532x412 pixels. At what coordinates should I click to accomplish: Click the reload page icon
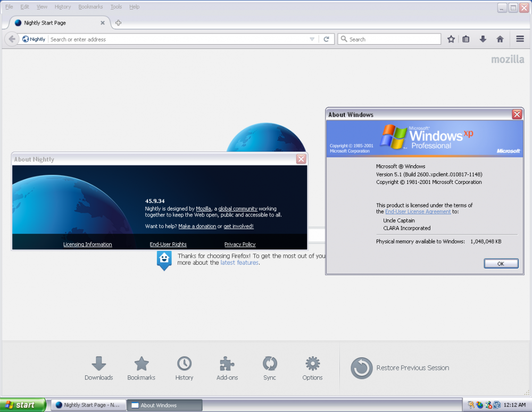pyautogui.click(x=327, y=39)
